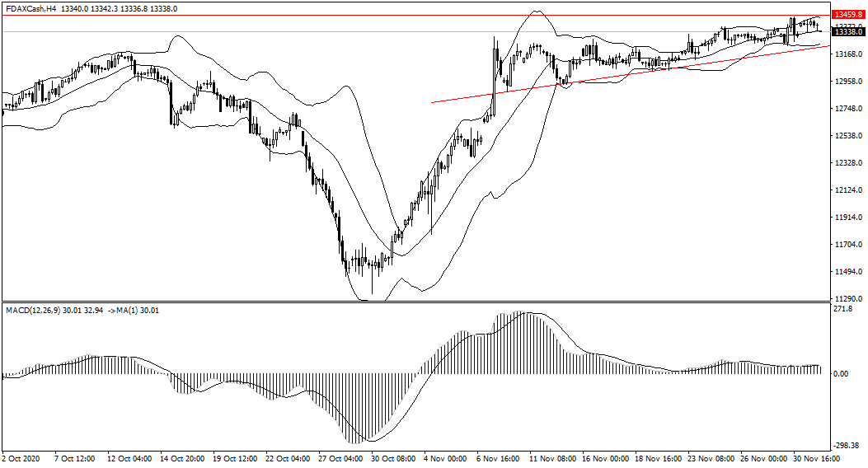The width and height of the screenshot is (868, 468).
Task: Select the 7 Oct 12:00 time label
Action: [x=75, y=457]
